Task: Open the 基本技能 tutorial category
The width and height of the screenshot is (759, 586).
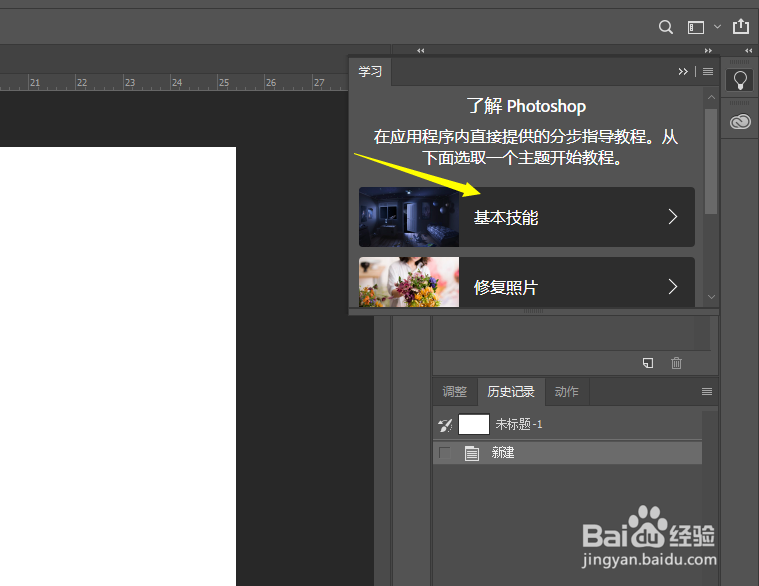Action: pos(527,217)
